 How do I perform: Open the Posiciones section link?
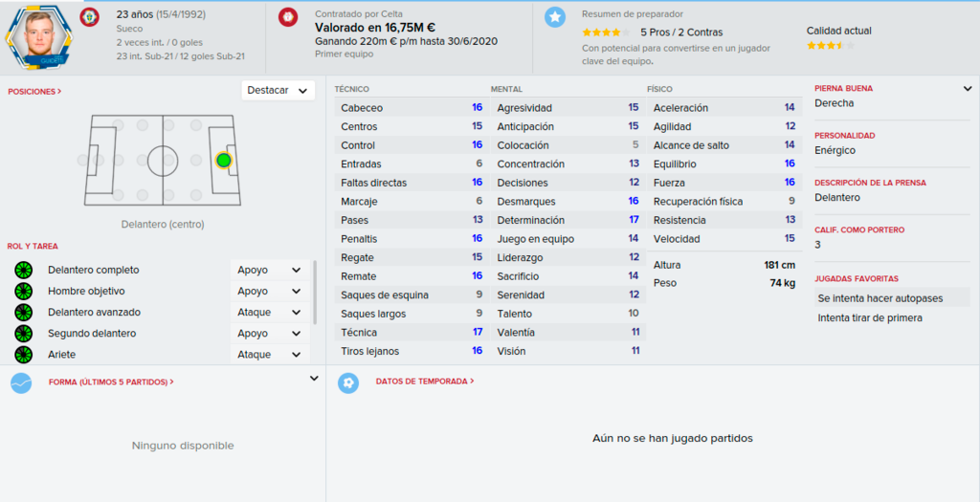pyautogui.click(x=34, y=91)
